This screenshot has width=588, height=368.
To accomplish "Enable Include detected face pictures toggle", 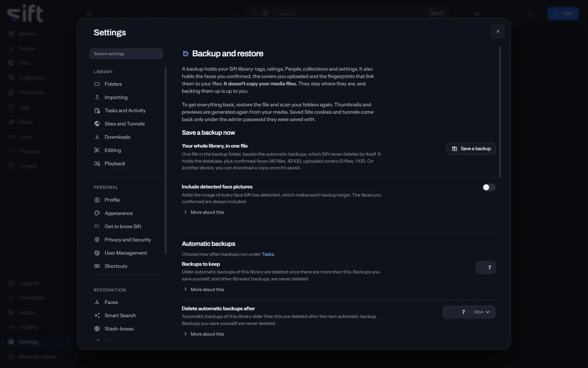I will pos(489,187).
